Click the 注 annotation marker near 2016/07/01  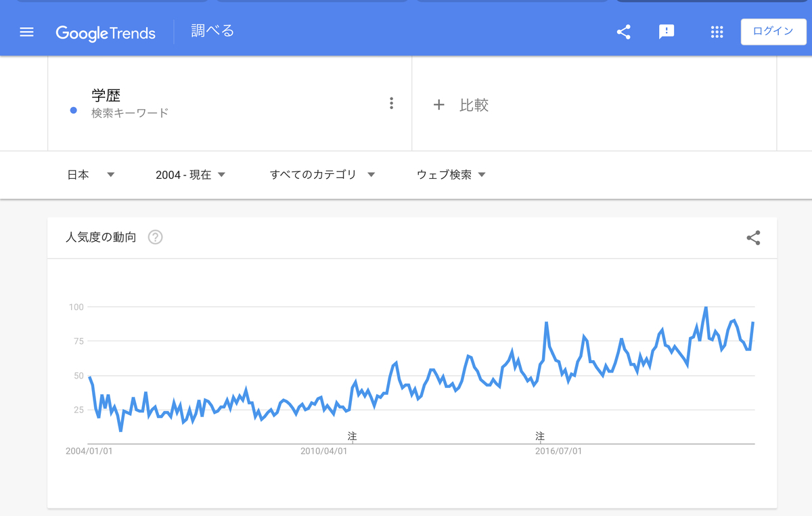click(x=539, y=437)
